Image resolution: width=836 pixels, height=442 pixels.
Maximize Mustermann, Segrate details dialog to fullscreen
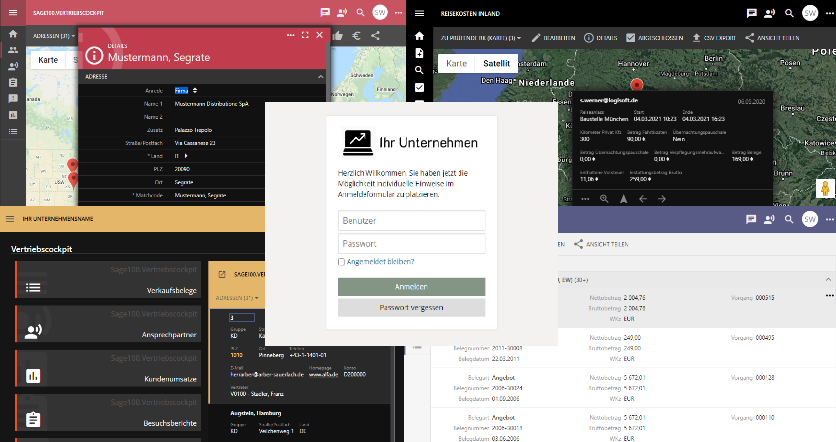click(305, 35)
